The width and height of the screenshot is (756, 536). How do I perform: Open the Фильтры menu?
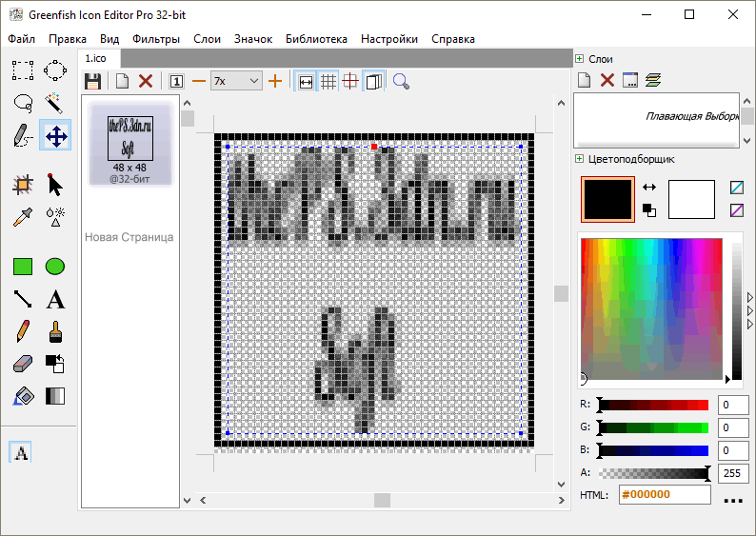156,39
